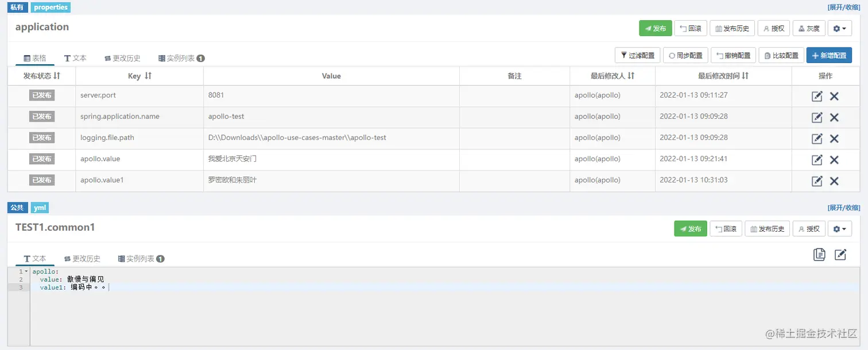Image resolution: width=868 pixels, height=350 pixels.
Task: Collapse the application namespace via 展开/收缩
Action: (843, 7)
